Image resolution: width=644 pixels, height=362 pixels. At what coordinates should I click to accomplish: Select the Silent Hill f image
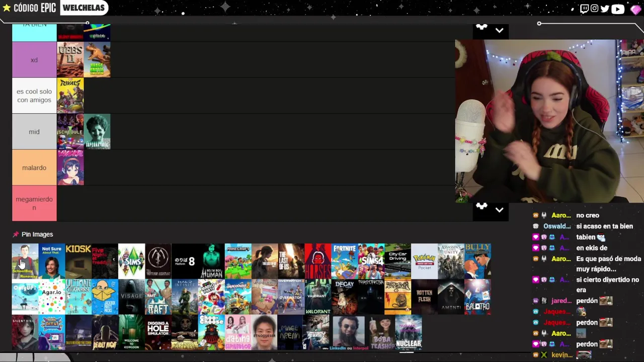coord(25,332)
